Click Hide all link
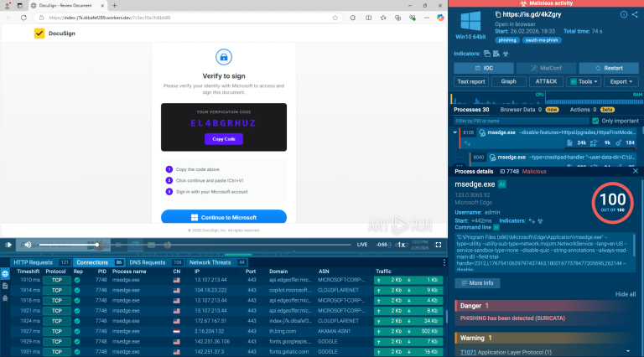This screenshot has height=357, width=644. click(x=625, y=294)
